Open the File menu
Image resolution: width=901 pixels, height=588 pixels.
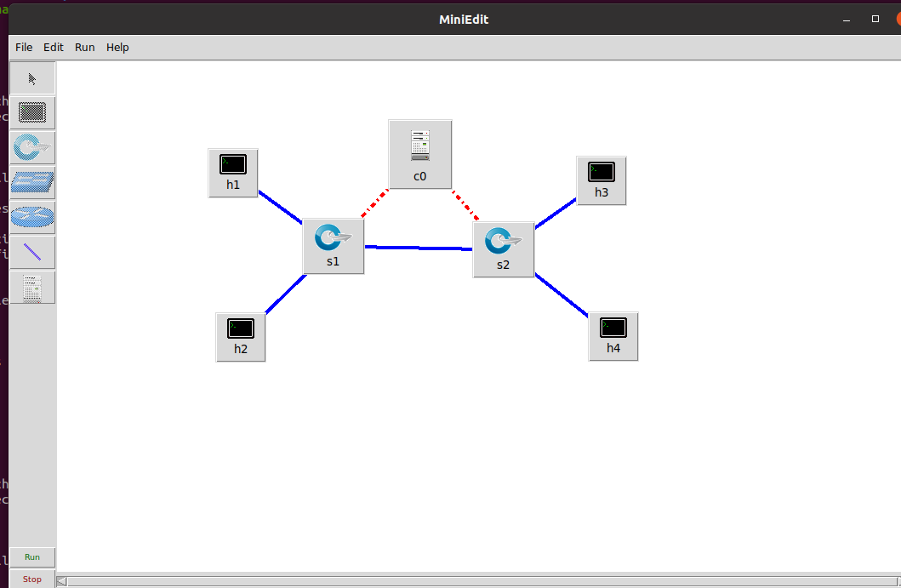24,47
